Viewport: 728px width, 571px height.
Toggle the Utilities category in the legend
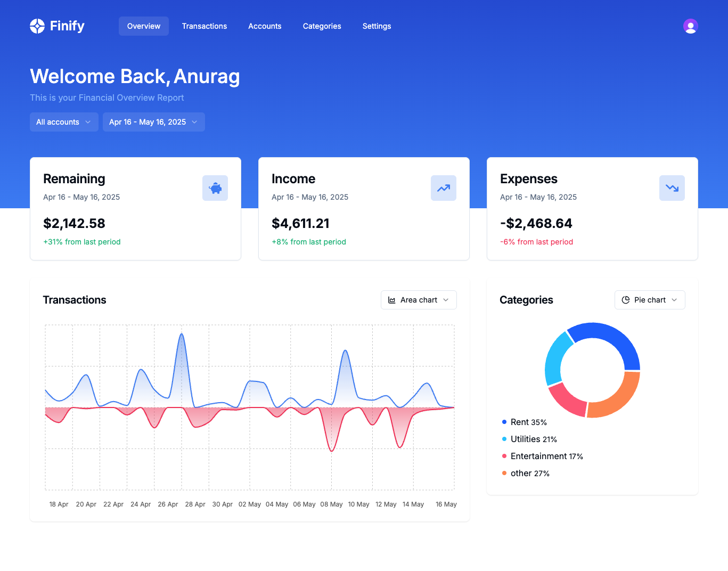tap(533, 439)
